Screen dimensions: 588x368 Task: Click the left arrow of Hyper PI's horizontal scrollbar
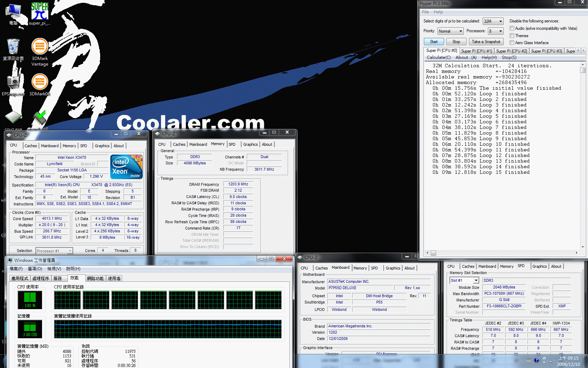(x=427, y=253)
